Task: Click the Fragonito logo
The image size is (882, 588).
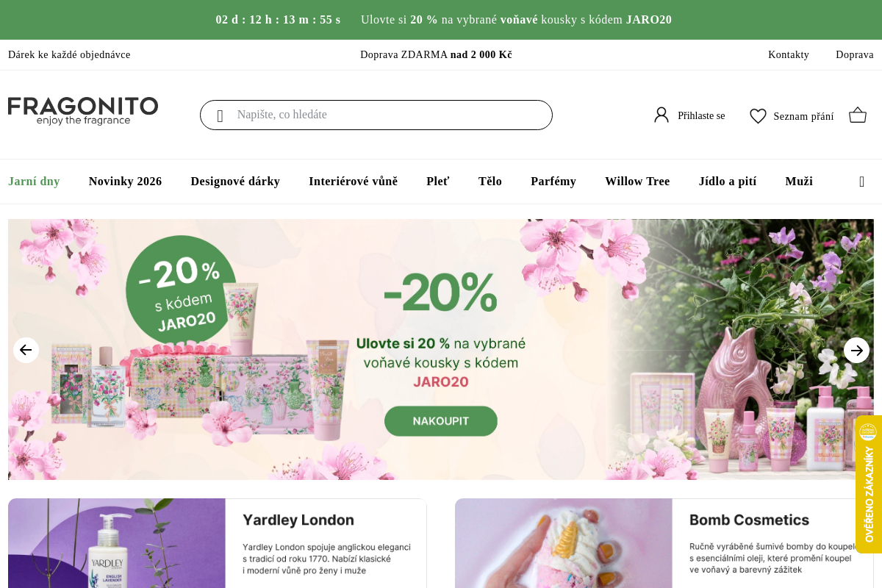Action: (x=83, y=111)
